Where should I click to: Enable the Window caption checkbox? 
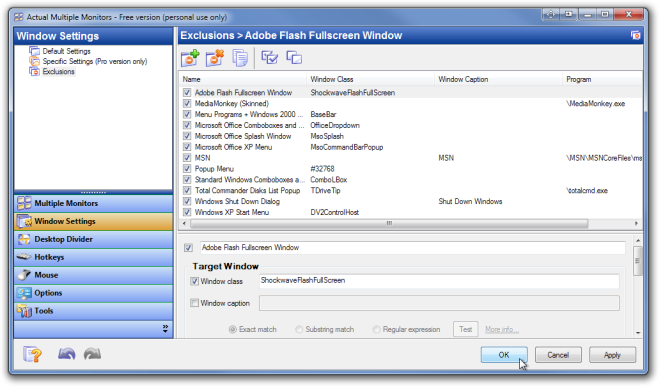point(194,303)
